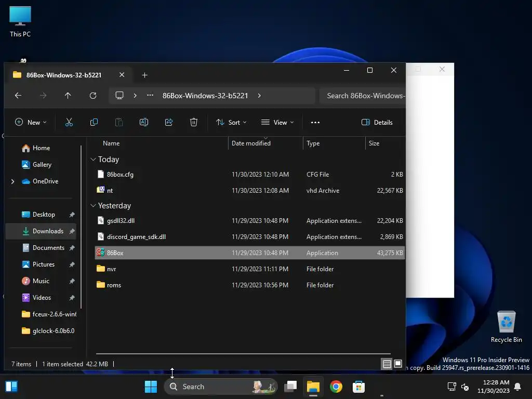This screenshot has height=399, width=532.
Task: Switch to details list view icon
Action: tap(387, 364)
